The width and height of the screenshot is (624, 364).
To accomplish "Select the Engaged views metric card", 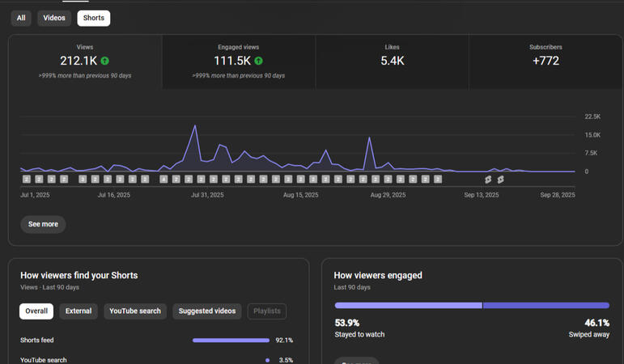I will pyautogui.click(x=238, y=61).
